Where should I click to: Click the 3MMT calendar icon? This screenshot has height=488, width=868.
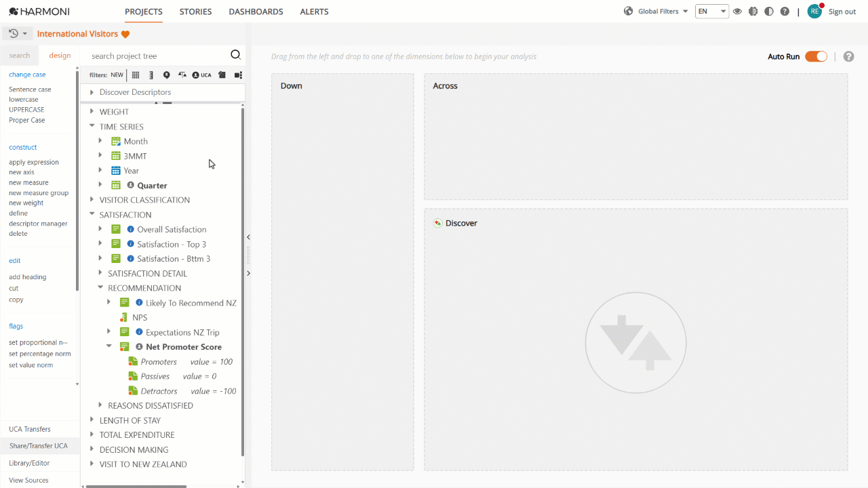click(116, 156)
